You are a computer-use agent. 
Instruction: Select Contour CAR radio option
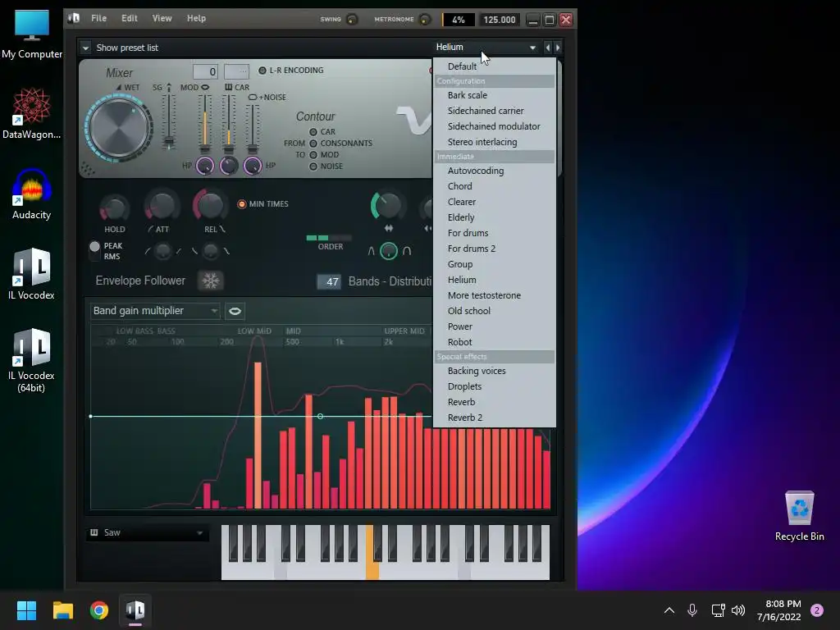tap(313, 132)
